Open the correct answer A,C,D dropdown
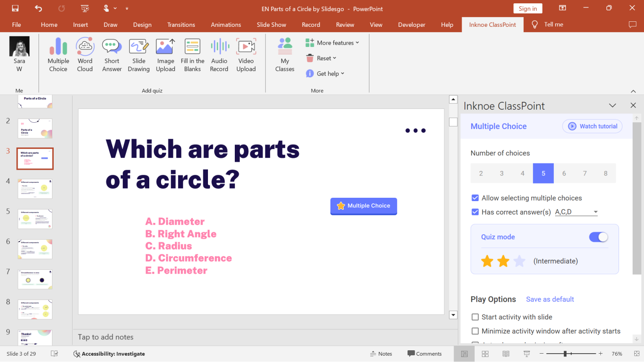Screen dimensions: 644x362 click(576, 212)
